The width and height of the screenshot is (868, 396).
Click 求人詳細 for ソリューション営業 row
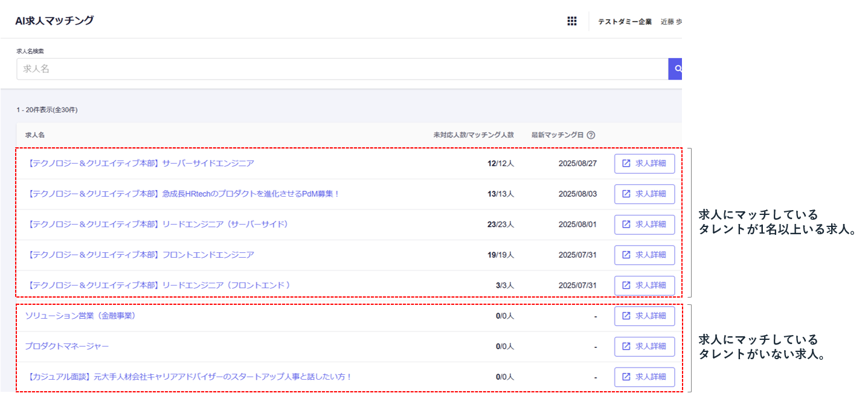644,316
